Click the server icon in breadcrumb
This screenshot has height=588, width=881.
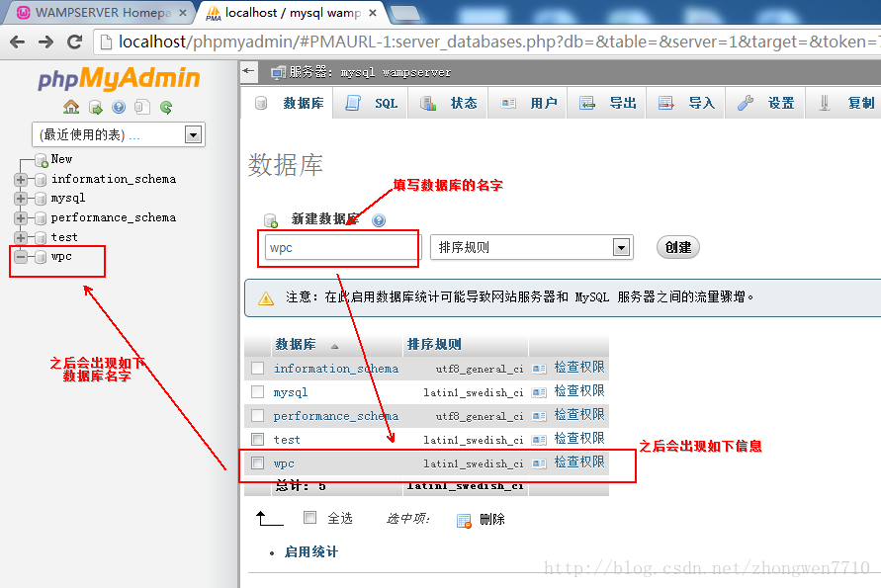[x=278, y=72]
